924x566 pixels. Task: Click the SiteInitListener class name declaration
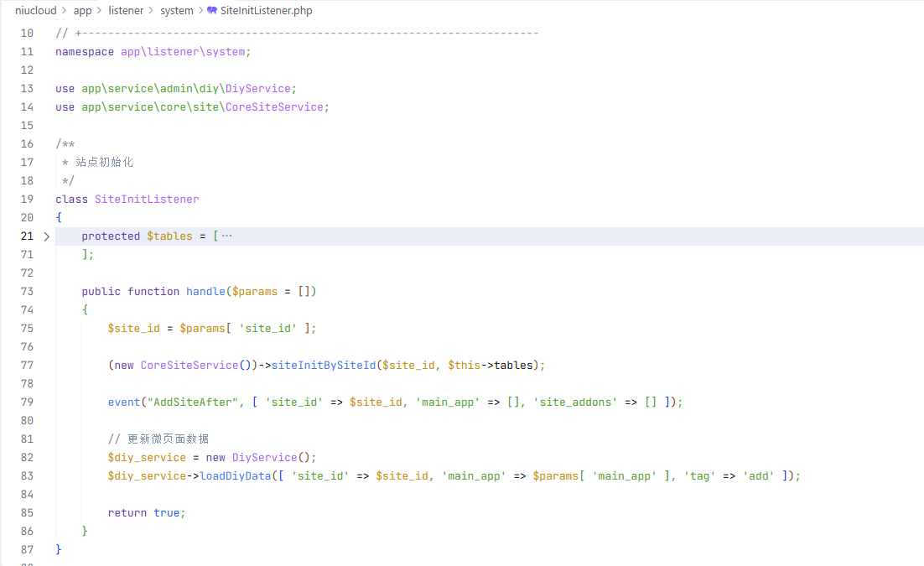(147, 200)
